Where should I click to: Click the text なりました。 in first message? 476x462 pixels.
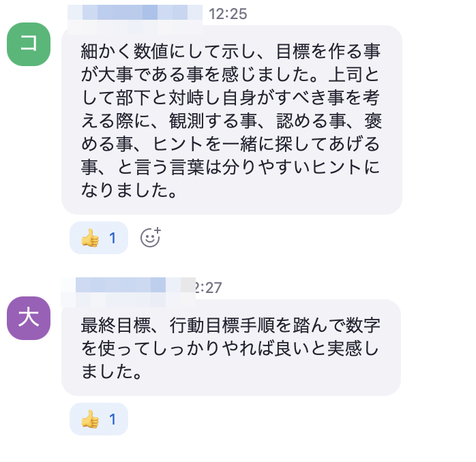(x=129, y=191)
